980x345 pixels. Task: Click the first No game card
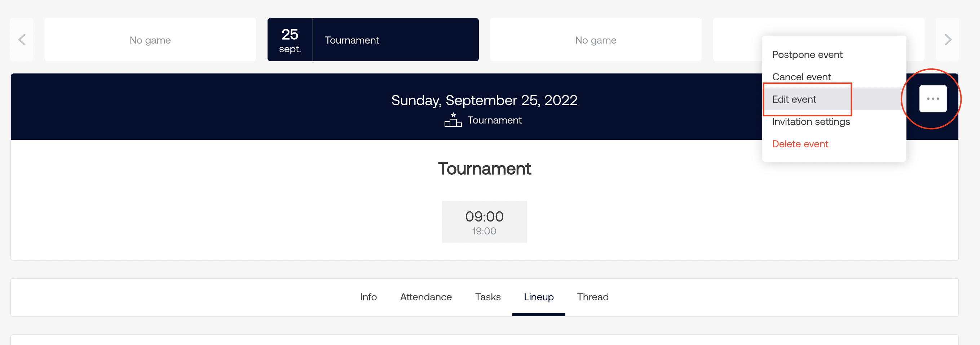(x=150, y=40)
